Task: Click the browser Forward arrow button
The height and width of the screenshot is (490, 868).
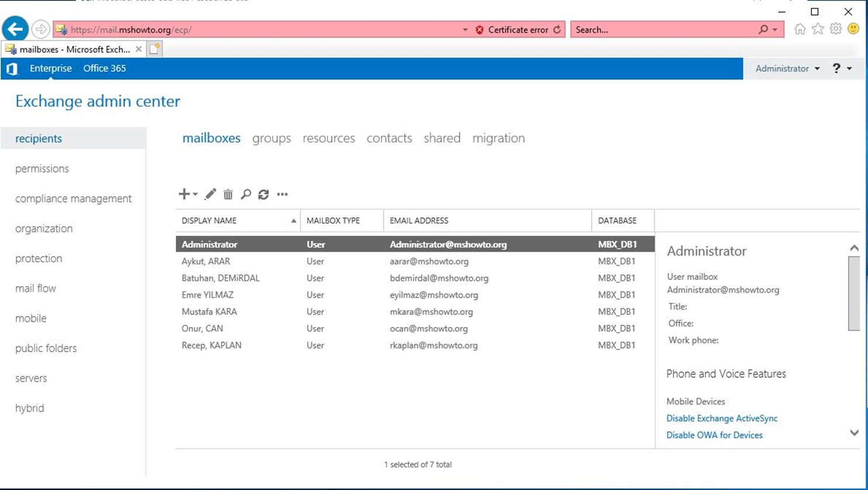Action: (40, 29)
